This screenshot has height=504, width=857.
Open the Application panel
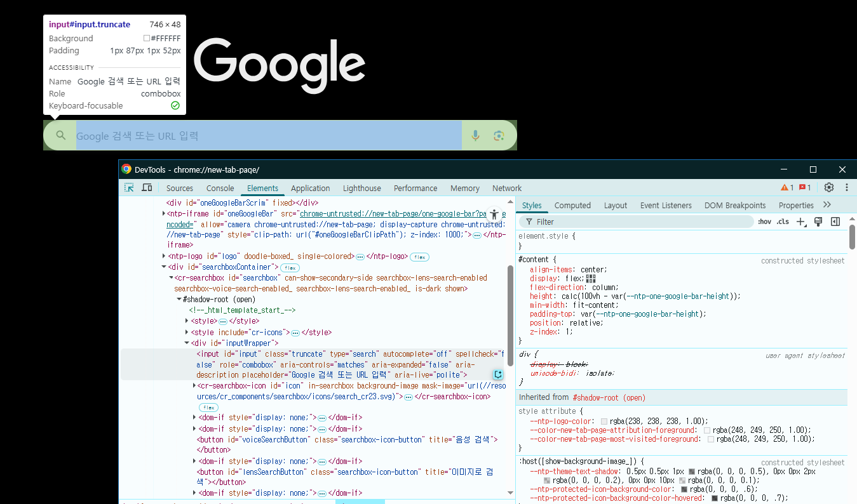tap(311, 188)
